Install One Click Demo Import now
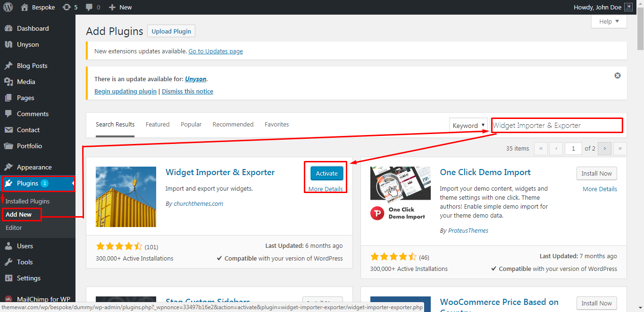The height and width of the screenshot is (312, 644). [596, 173]
